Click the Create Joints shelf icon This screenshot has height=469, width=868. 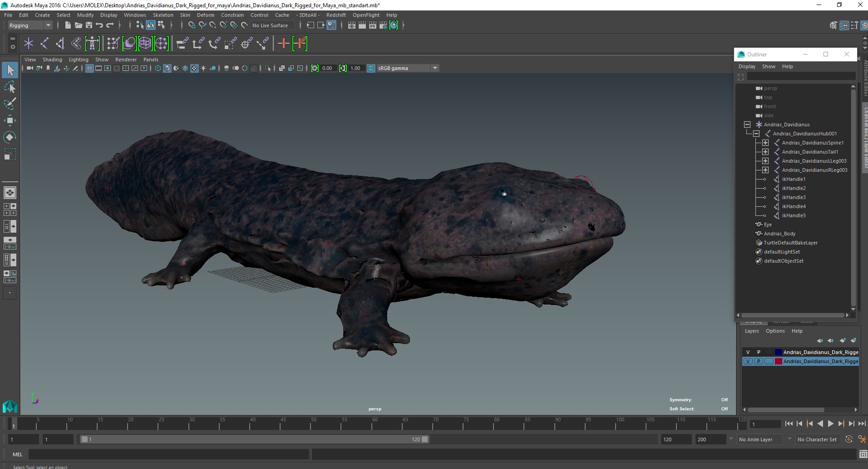coord(44,44)
